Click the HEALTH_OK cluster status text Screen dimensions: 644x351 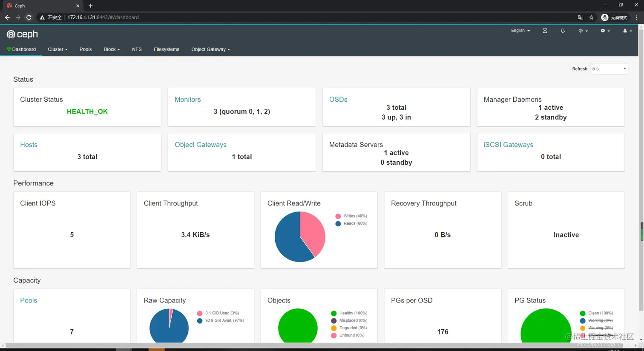[x=87, y=111]
